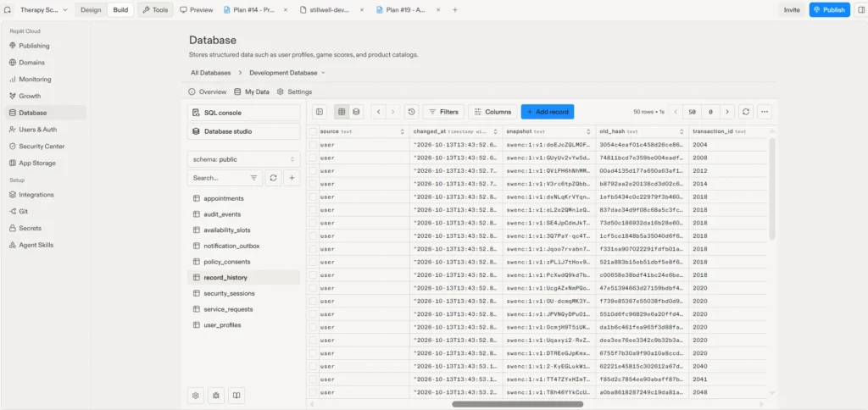Screen dimensions: 868x410
Task: Open the book documentation icon
Action: point(236,396)
